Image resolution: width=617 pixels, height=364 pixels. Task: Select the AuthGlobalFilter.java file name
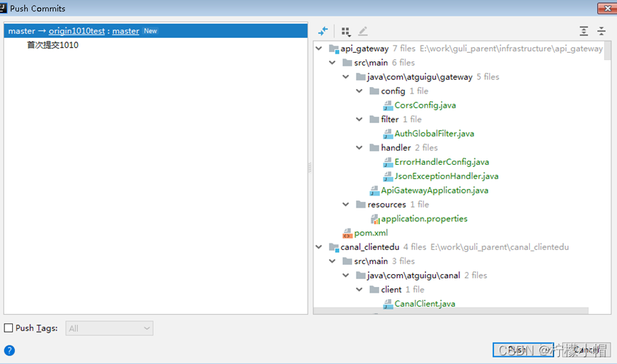(434, 133)
